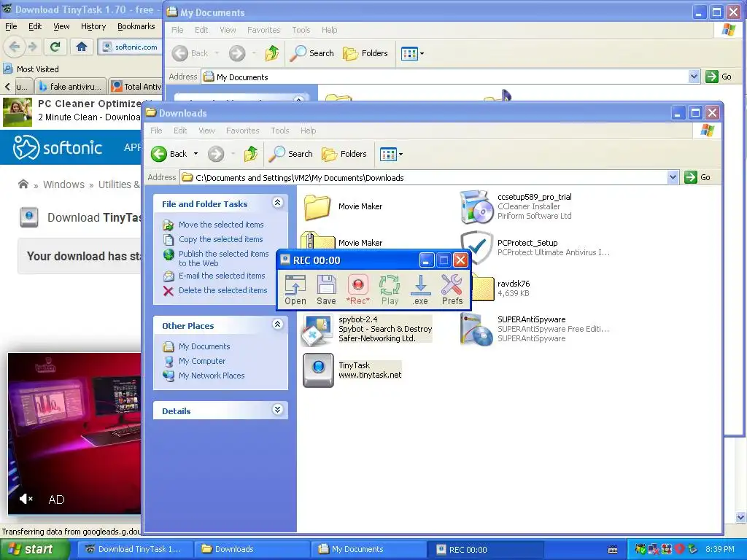Collapse the Other Places panel

click(278, 324)
